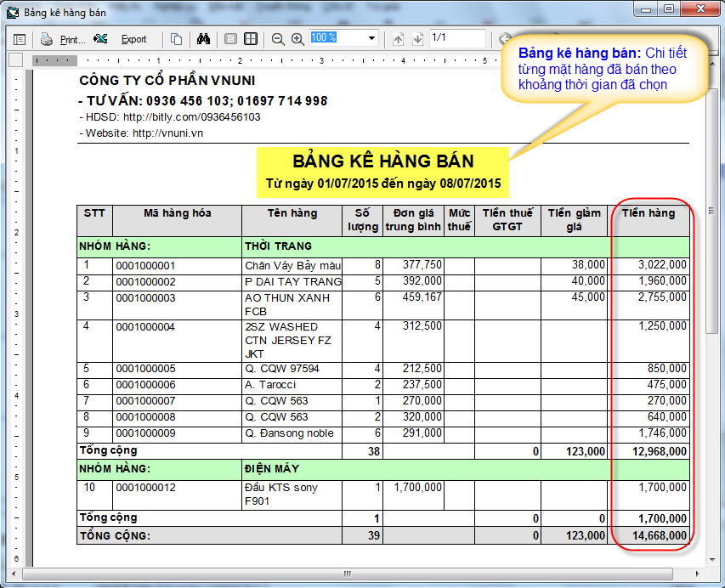Click the Export button

[124, 39]
